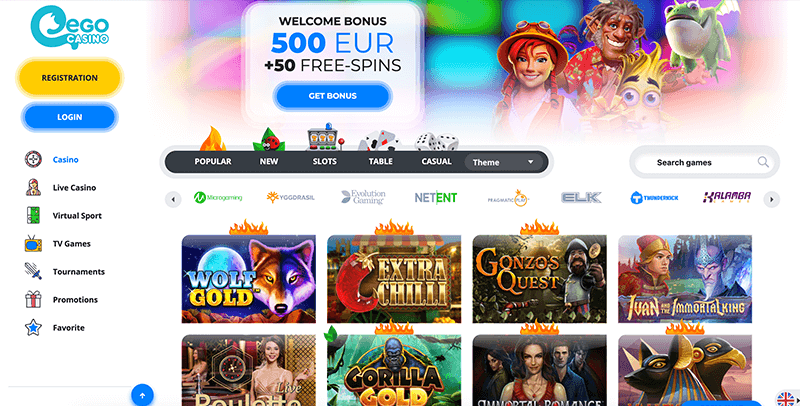The width and height of the screenshot is (800, 406).
Task: Open Favorite star icon
Action: pyautogui.click(x=33, y=327)
